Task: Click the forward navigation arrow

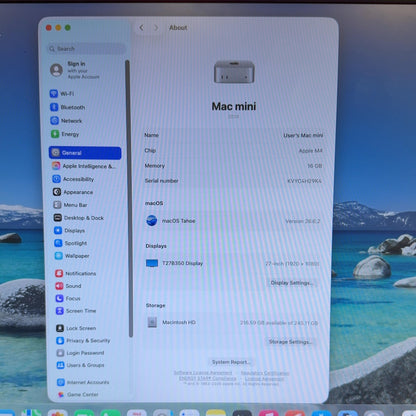Action: [x=156, y=28]
